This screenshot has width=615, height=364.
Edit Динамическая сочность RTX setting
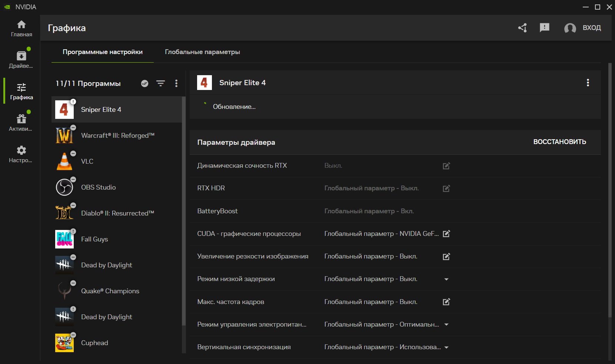(446, 166)
